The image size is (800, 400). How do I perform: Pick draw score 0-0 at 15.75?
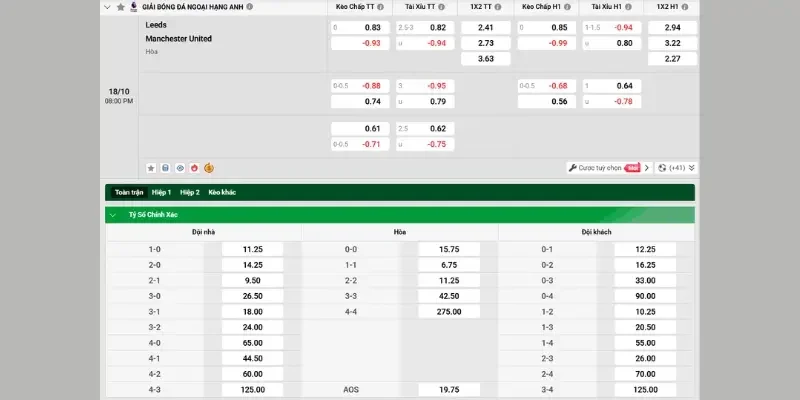(x=449, y=249)
